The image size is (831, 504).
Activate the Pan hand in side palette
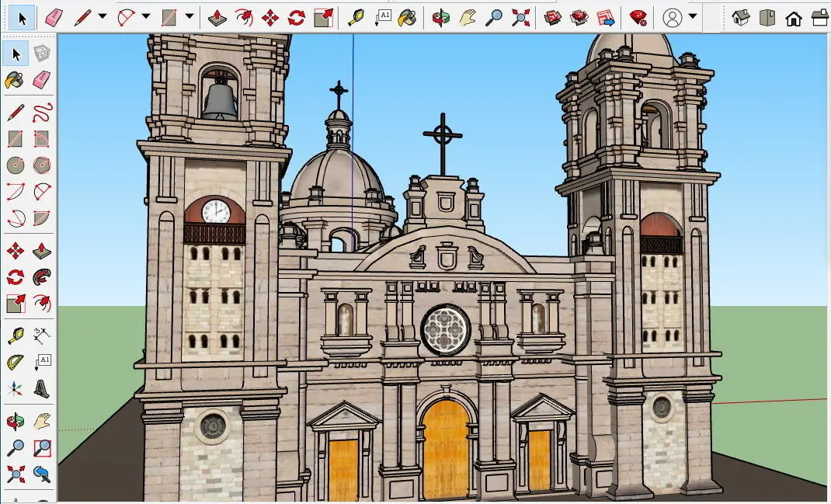click(x=42, y=422)
